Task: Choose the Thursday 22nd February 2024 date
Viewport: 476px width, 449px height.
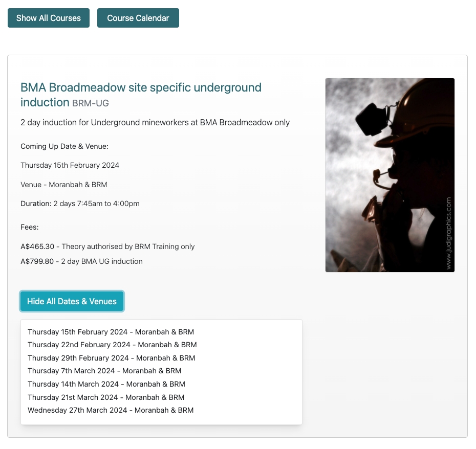Action: click(x=112, y=345)
